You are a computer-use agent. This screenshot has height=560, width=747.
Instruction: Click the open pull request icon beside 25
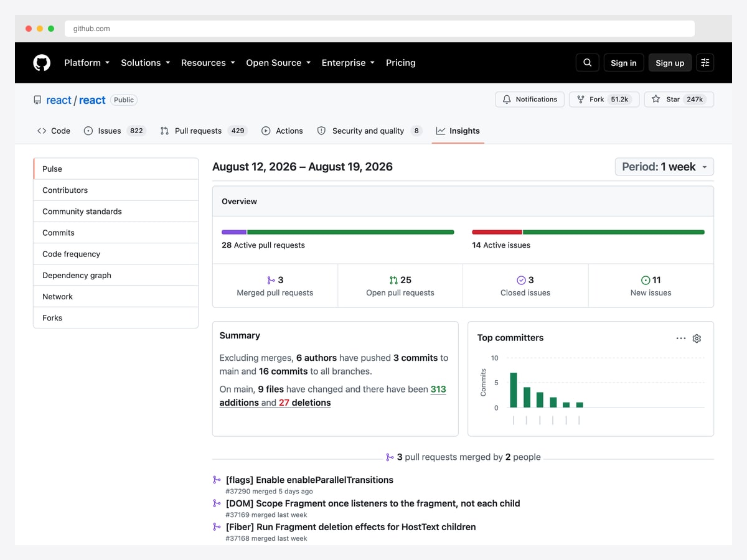393,280
